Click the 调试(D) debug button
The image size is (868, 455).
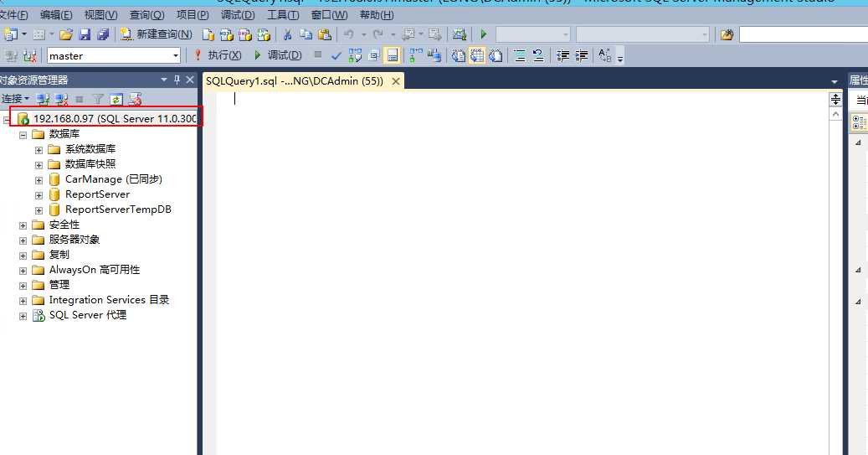pos(279,55)
